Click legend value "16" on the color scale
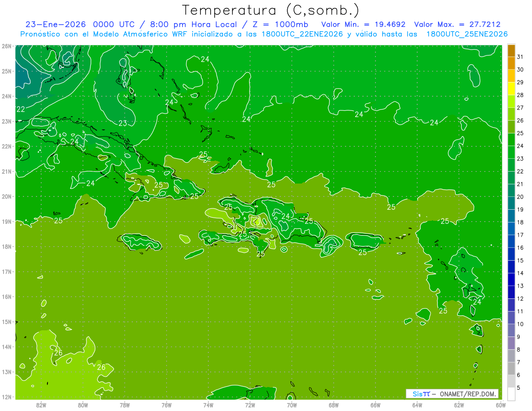Image resolution: width=532 pixels, height=411 pixels. tap(520, 247)
